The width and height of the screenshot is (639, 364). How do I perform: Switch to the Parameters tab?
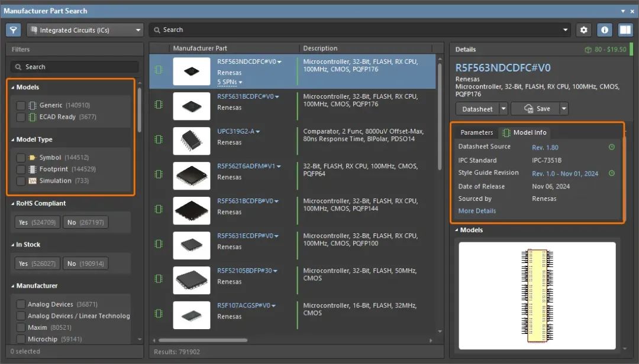(x=476, y=132)
